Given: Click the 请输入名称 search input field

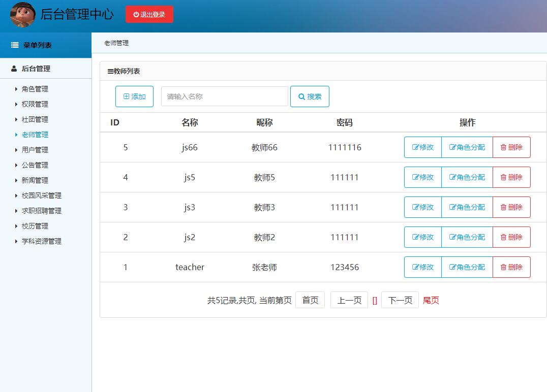Looking at the screenshot, I should click(x=224, y=96).
